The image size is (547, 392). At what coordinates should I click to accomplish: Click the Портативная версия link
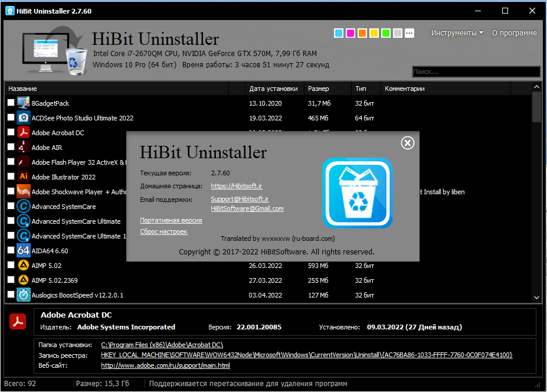(171, 220)
